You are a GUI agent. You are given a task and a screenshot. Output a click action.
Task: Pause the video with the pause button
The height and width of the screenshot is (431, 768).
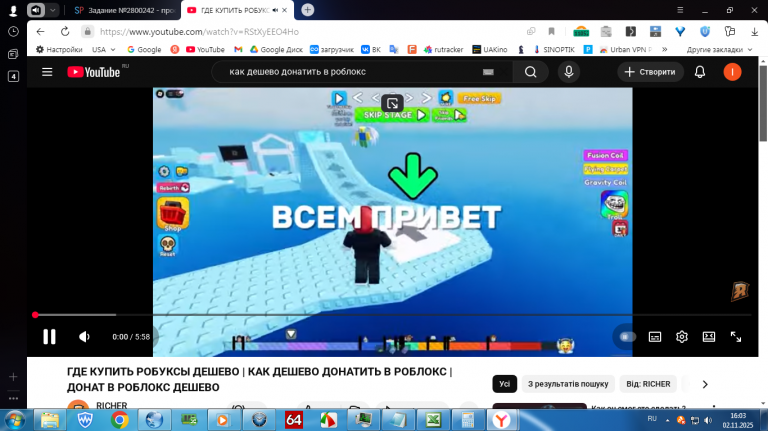[x=49, y=336]
